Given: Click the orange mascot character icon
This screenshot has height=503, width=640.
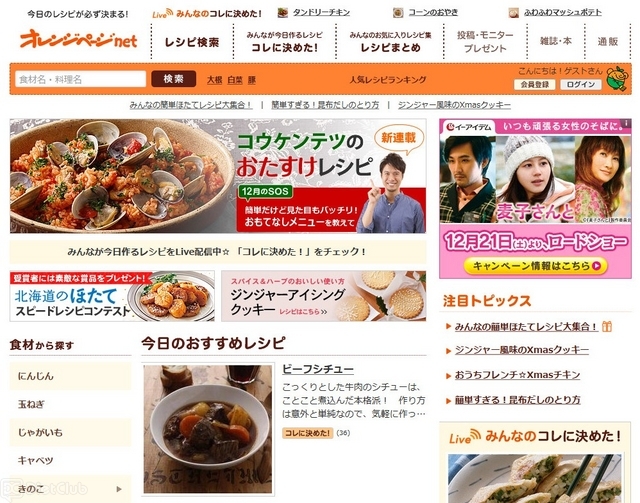Looking at the screenshot, I should tap(617, 78).
